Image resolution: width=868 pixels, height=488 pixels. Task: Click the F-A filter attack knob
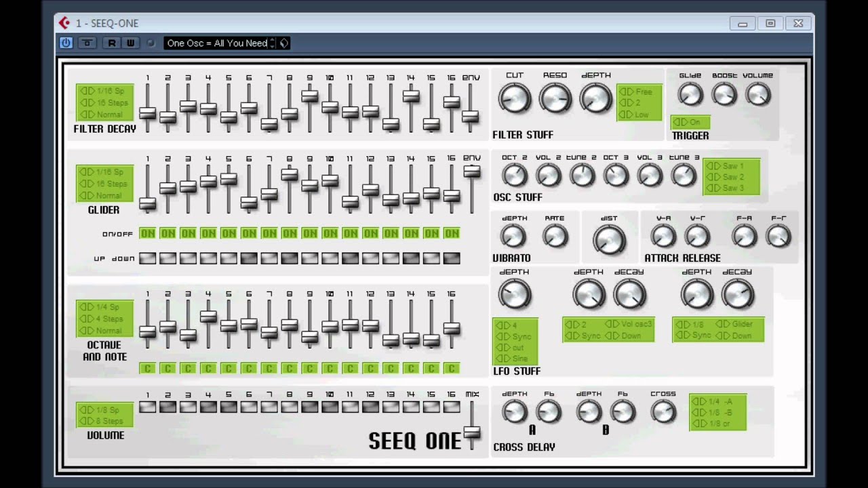tap(745, 236)
